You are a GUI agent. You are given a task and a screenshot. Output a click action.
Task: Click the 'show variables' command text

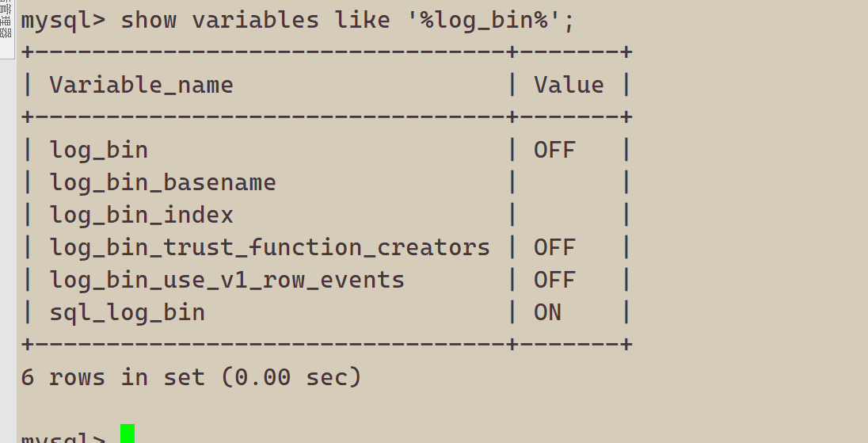pyautogui.click(x=219, y=21)
